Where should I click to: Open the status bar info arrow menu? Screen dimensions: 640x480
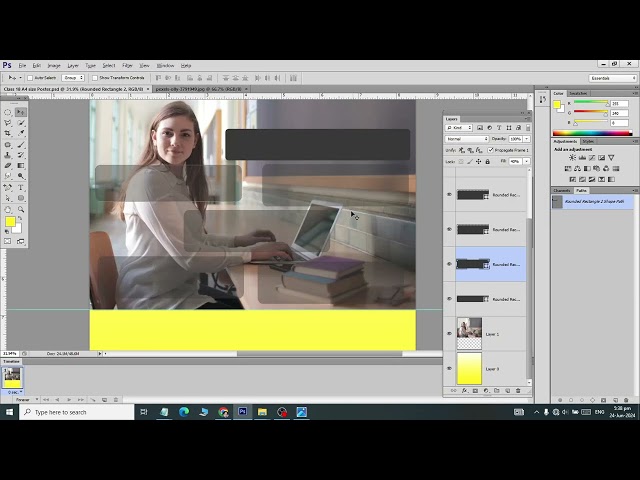coord(100,353)
